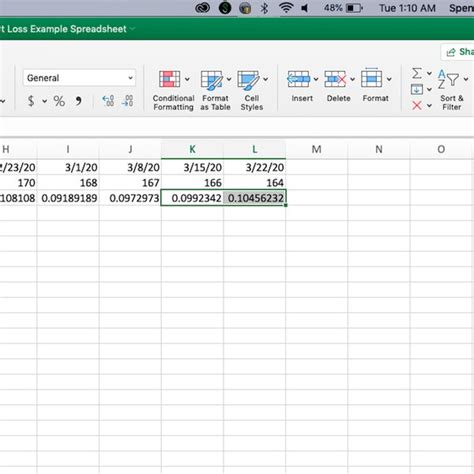Click the Format as Table icon
This screenshot has height=474, width=474.
pyautogui.click(x=212, y=80)
